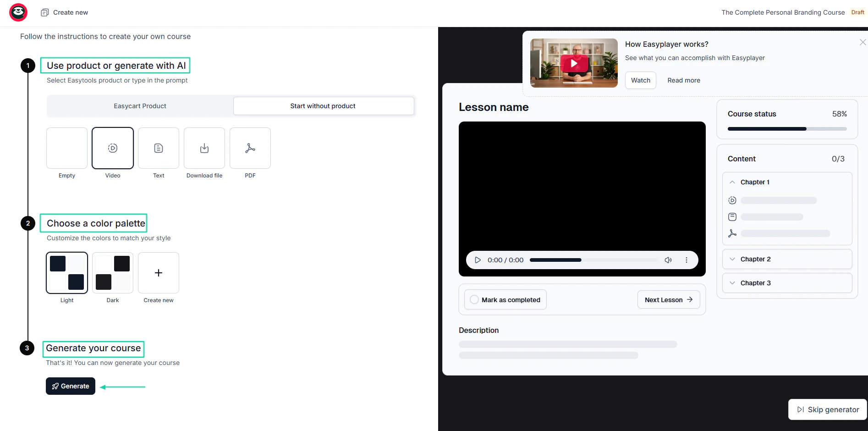Click the arrow on Next Lesson

(690, 299)
